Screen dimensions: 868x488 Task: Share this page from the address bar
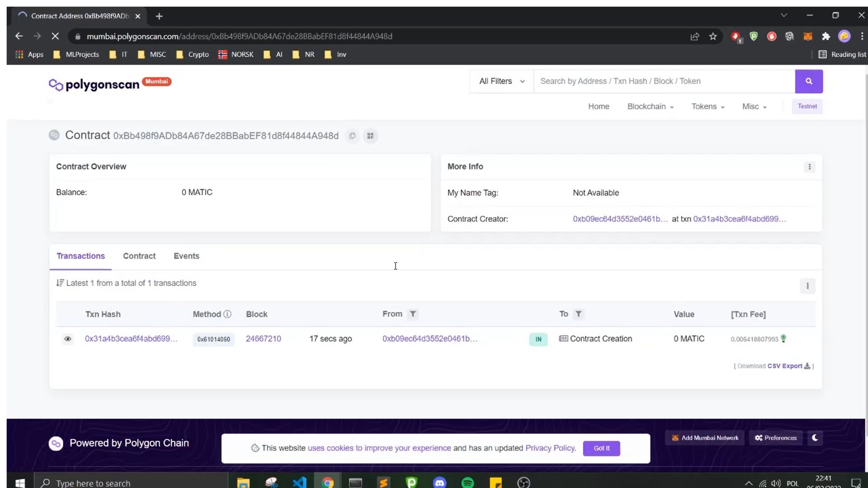coord(695,37)
